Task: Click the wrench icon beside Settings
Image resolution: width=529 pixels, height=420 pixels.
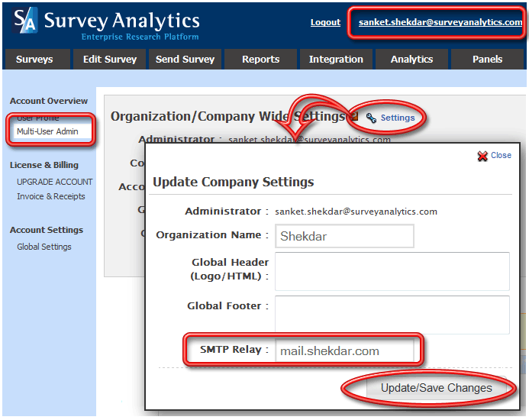Action: click(371, 118)
